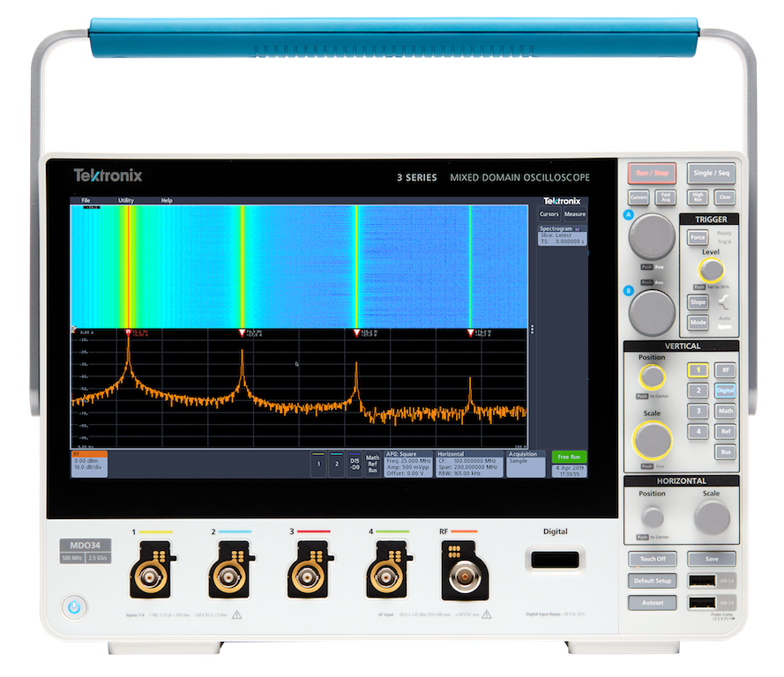The height and width of the screenshot is (677, 784).
Task: Click multipurpose knob A
Action: point(652,236)
